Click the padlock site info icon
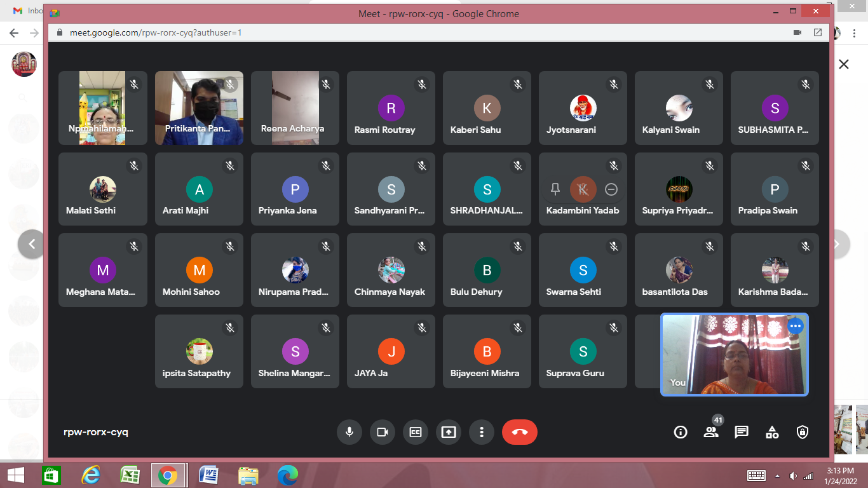Image resolution: width=868 pixels, height=488 pixels. [60, 32]
